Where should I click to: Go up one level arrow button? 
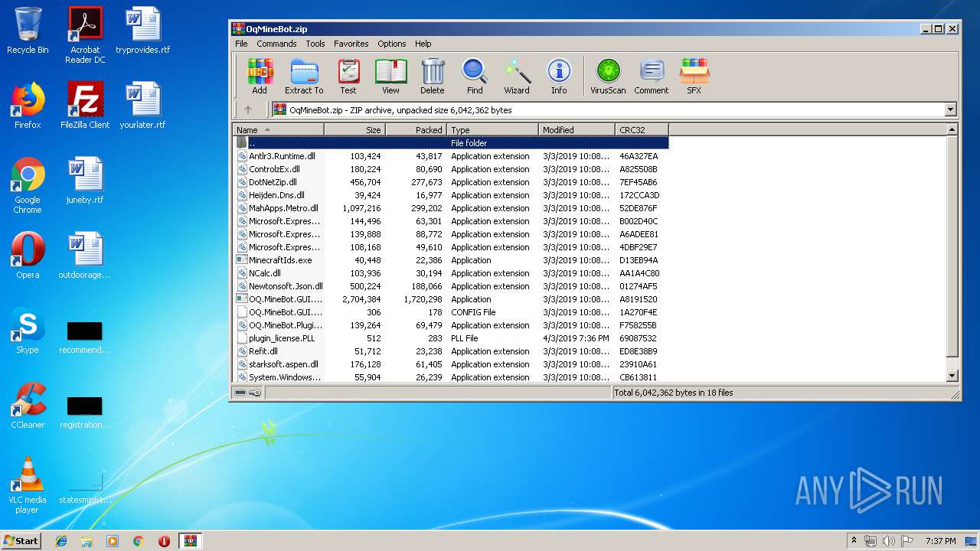pos(248,109)
